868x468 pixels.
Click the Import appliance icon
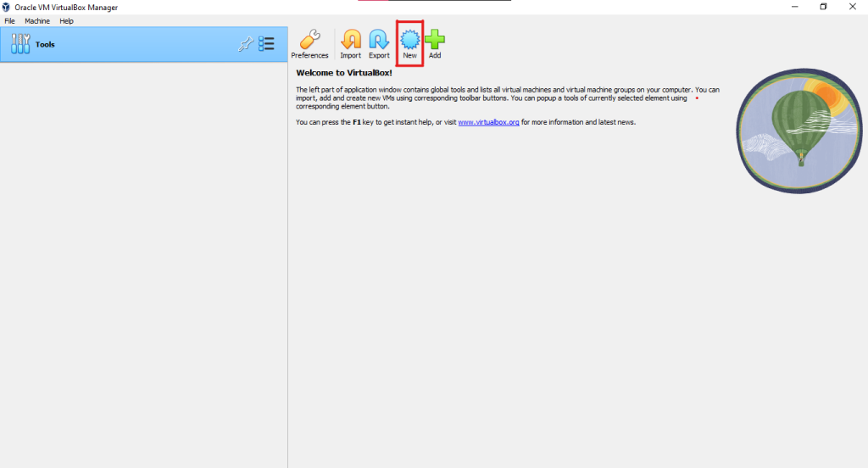point(350,44)
